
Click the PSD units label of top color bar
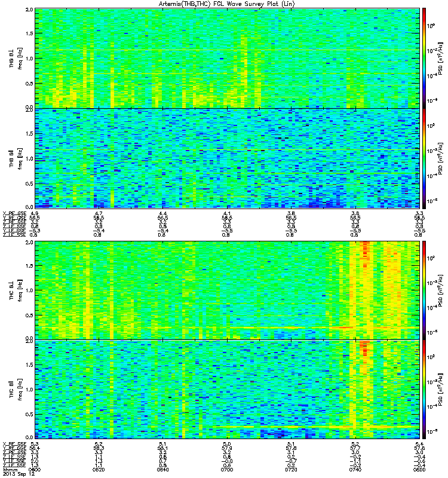click(441, 58)
